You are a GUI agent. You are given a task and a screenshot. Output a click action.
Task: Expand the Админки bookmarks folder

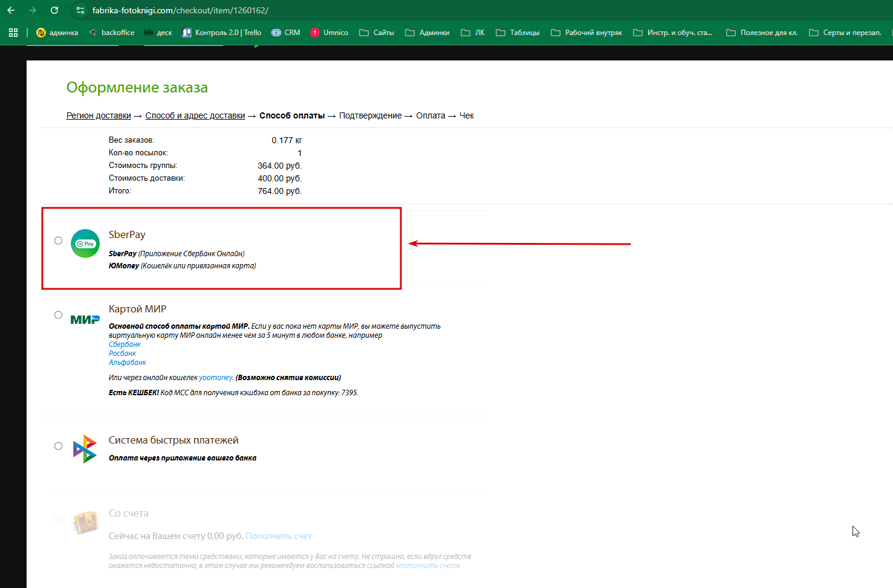(x=427, y=33)
